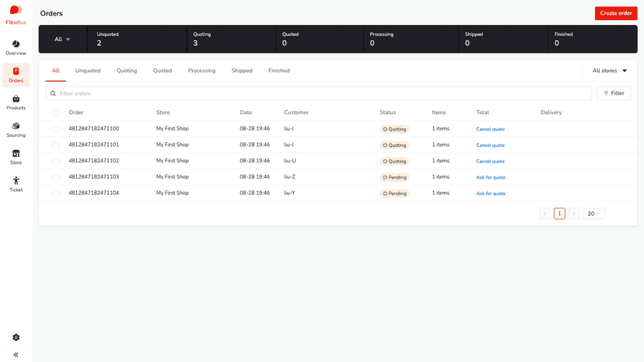Image resolution: width=644 pixels, height=362 pixels.
Task: Open settings via the gear icon
Action: point(16,337)
